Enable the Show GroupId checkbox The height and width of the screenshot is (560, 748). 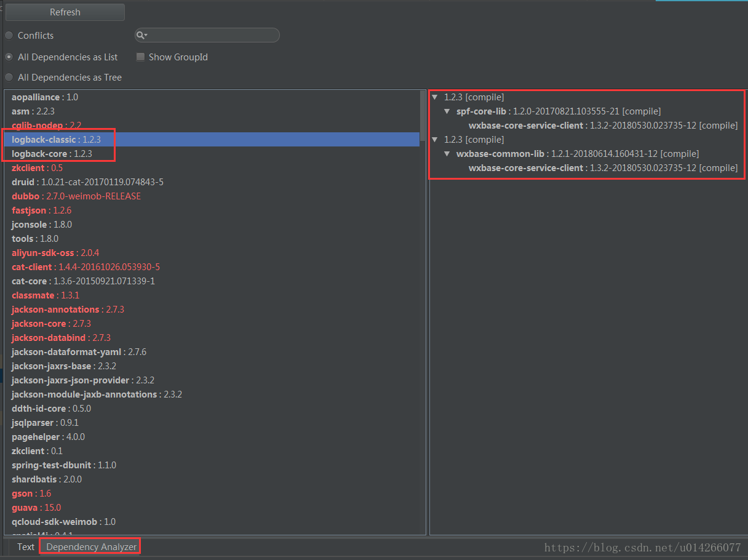tap(141, 57)
